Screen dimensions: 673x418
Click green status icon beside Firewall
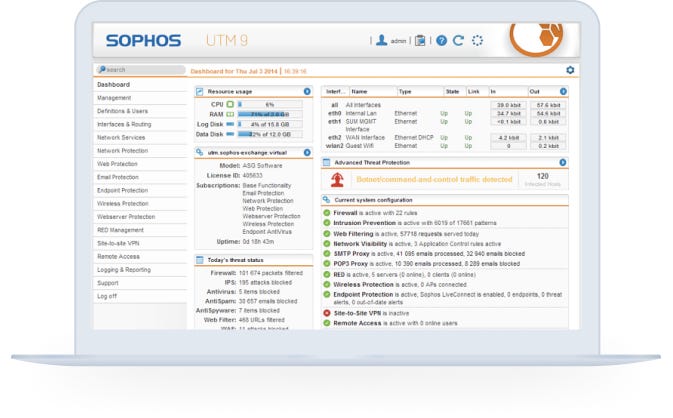click(327, 213)
